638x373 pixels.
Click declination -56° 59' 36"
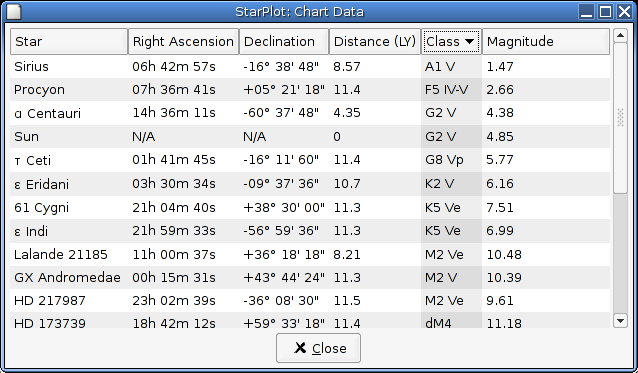[281, 231]
